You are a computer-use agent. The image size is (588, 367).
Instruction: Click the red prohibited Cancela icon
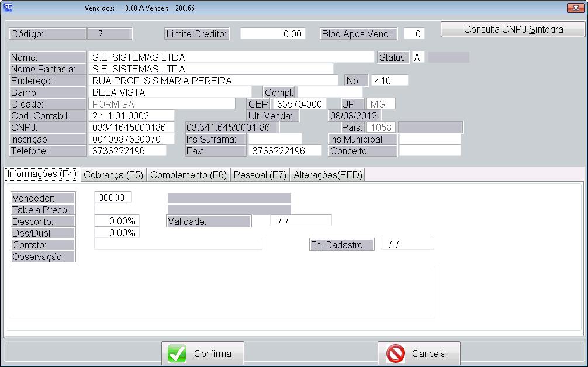tap(396, 354)
